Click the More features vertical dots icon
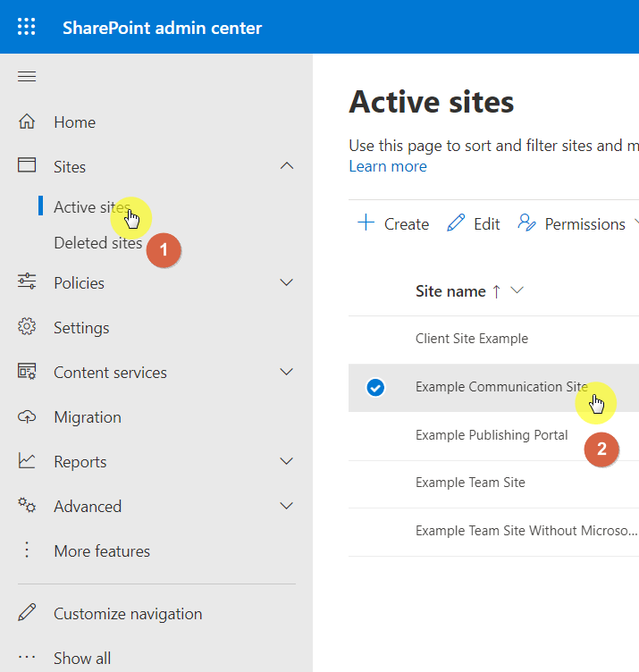639x672 pixels. 27,550
